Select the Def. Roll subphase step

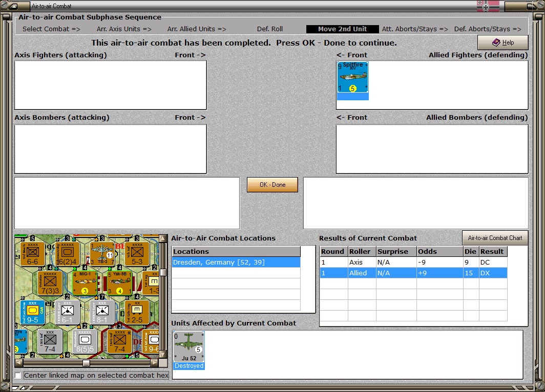[x=270, y=29]
